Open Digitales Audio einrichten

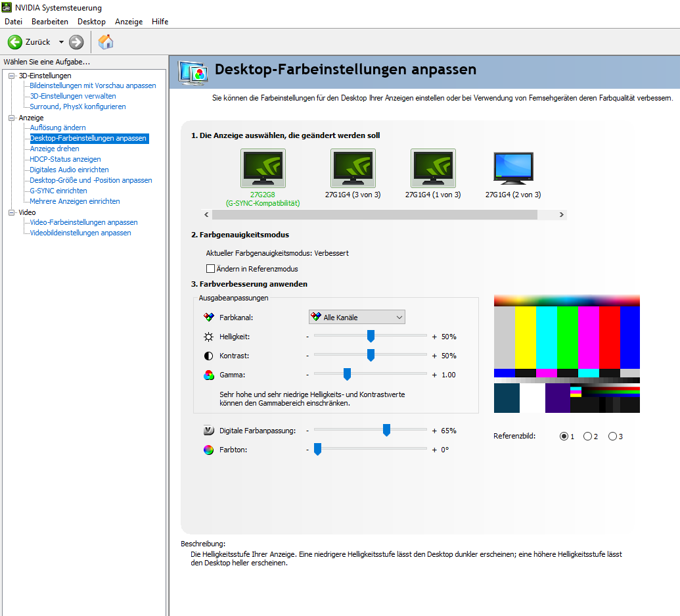click(x=69, y=170)
